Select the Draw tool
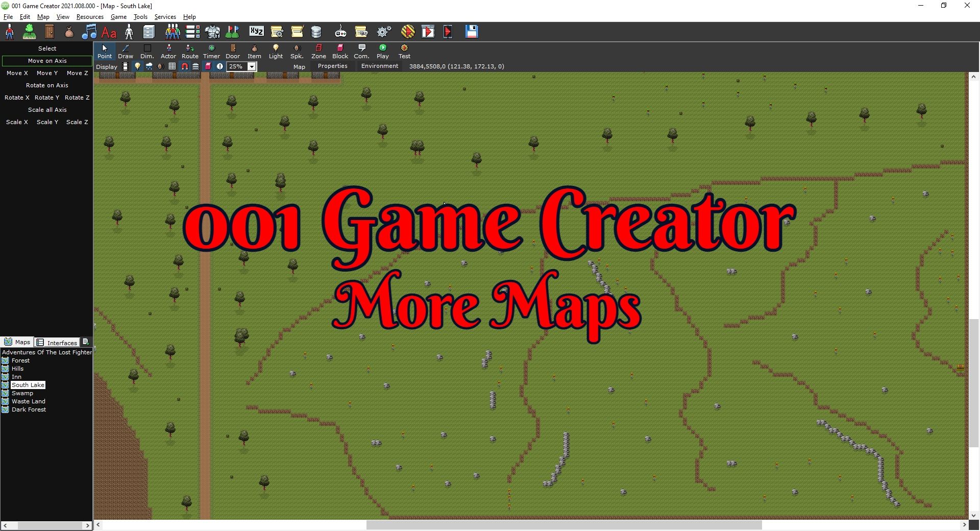Screen dimensions: 980x531 point(126,52)
